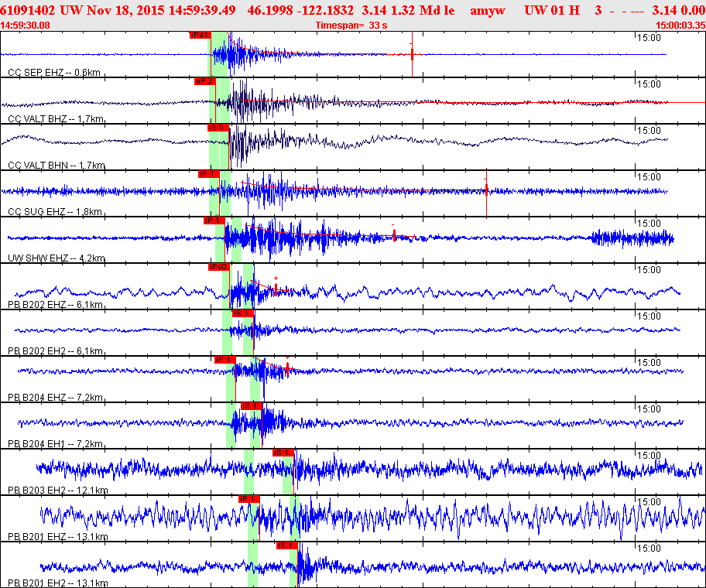Select the 'CC SUG EHZ -- 1.8km' channel label
The width and height of the screenshot is (706, 588).
(x=55, y=211)
